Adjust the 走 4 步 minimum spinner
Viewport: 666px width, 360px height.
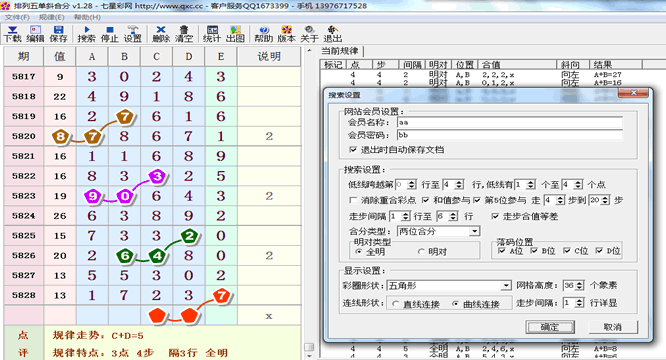pyautogui.click(x=561, y=200)
